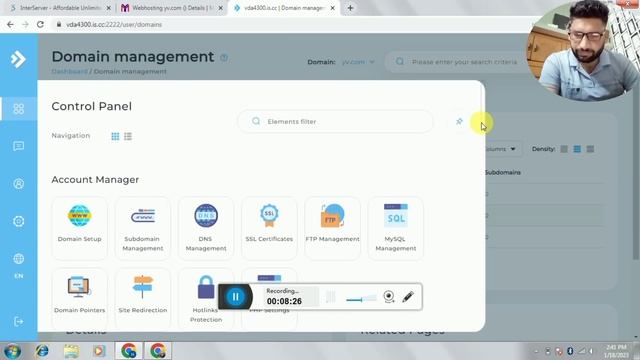Click the DirectAdmin logo in sidebar

[x=18, y=59]
